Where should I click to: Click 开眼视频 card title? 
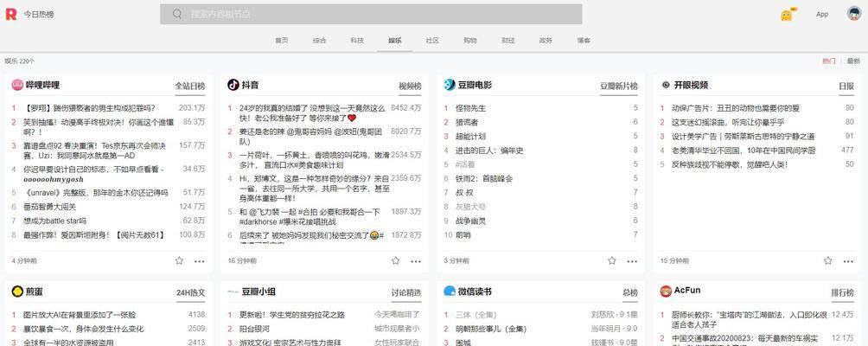(691, 86)
